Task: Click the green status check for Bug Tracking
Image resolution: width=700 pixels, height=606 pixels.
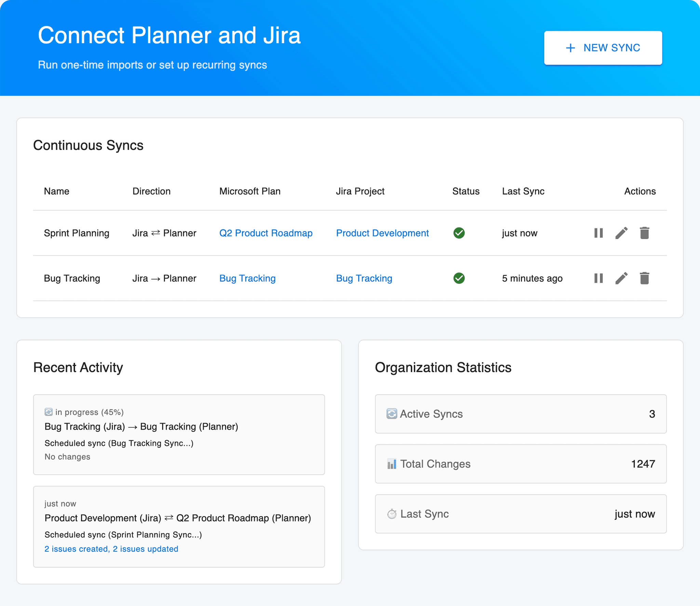Action: coord(459,278)
